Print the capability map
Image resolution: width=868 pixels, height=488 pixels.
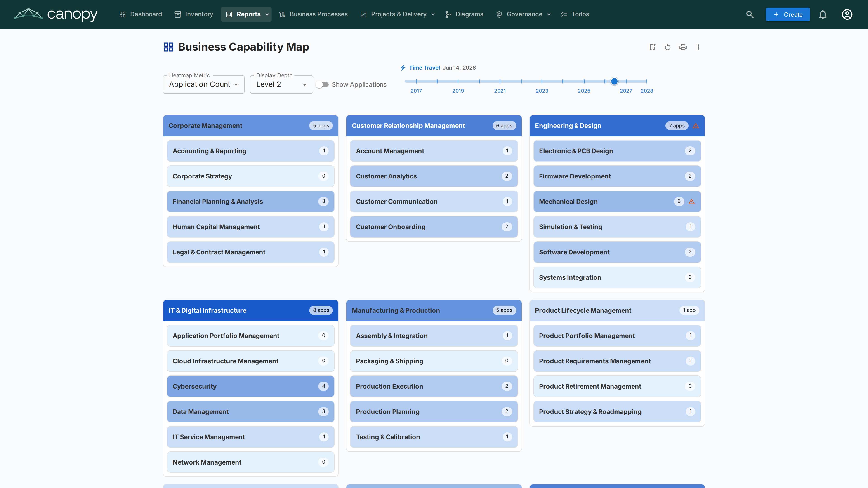pyautogui.click(x=683, y=47)
